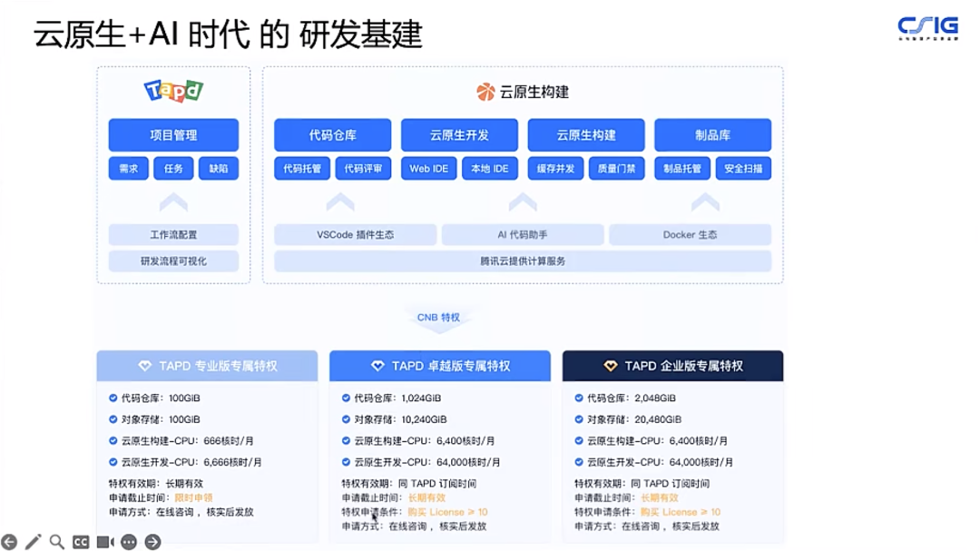
Task: Click the 代码仓库 blue header button
Action: click(332, 135)
